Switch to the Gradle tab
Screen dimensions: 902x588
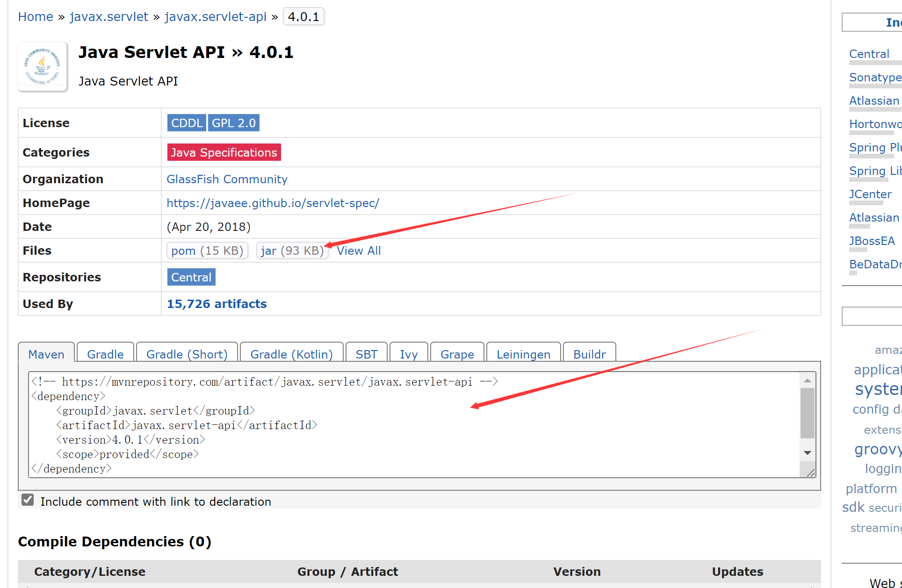[x=105, y=354]
